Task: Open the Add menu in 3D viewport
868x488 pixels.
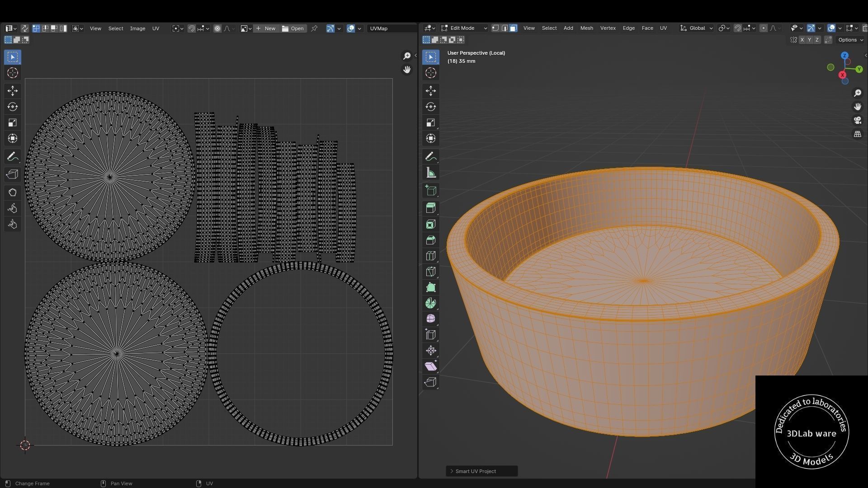Action: 568,28
